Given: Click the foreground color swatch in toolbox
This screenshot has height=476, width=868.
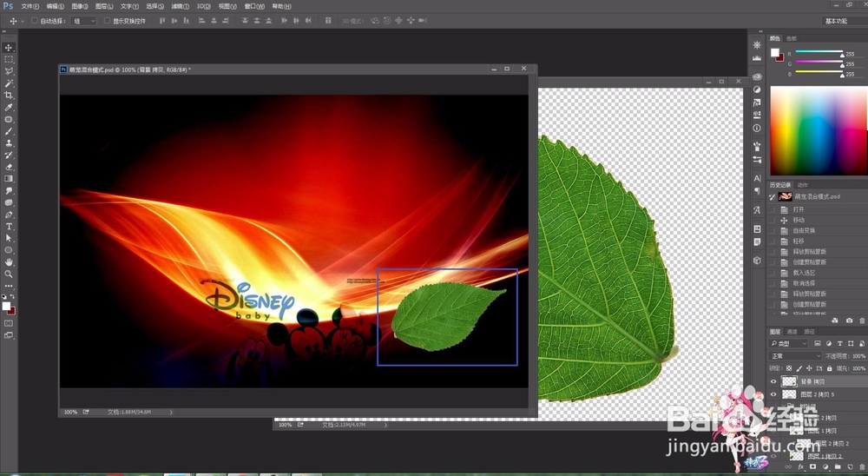Looking at the screenshot, I should tap(6, 306).
